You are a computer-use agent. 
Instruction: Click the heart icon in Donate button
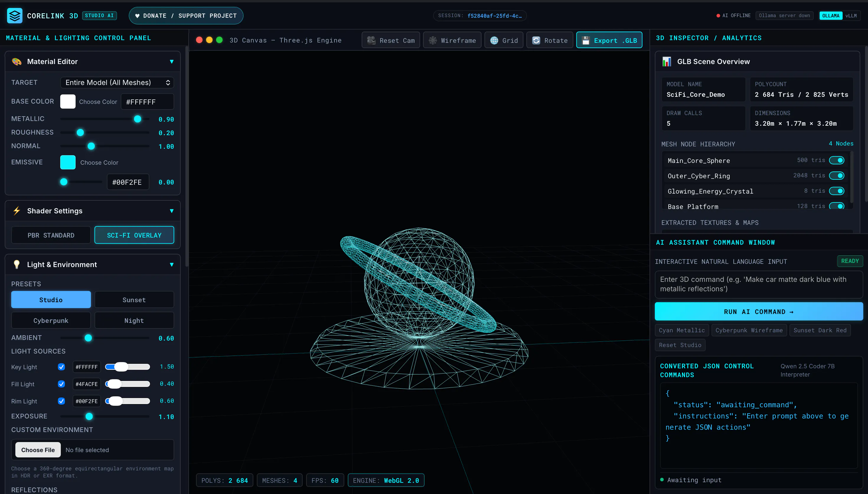[137, 16]
